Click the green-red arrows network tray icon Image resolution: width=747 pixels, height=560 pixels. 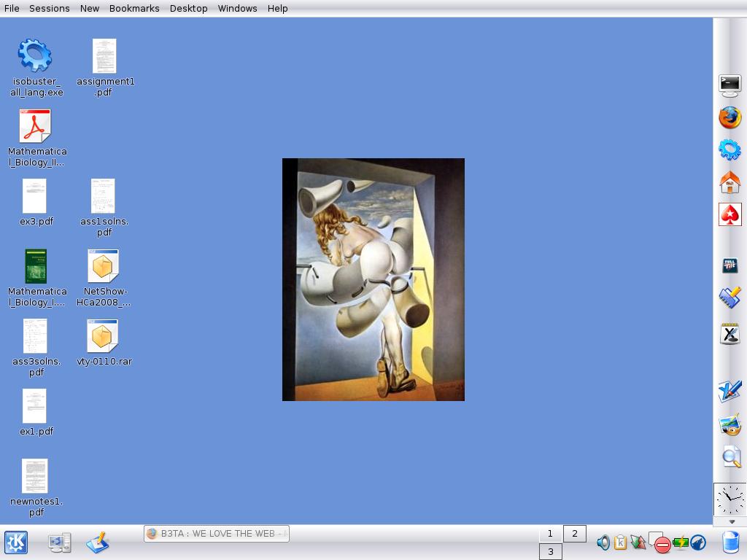click(x=638, y=542)
